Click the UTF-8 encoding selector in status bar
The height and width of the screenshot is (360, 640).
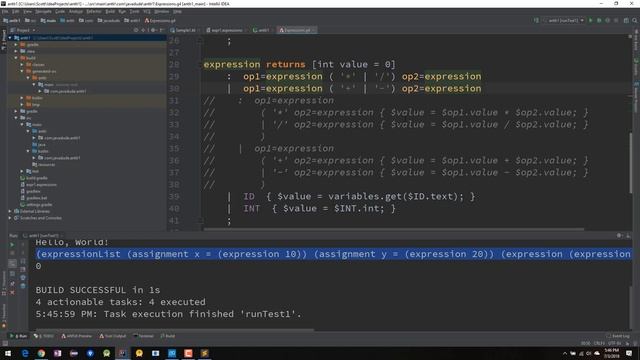point(614,343)
